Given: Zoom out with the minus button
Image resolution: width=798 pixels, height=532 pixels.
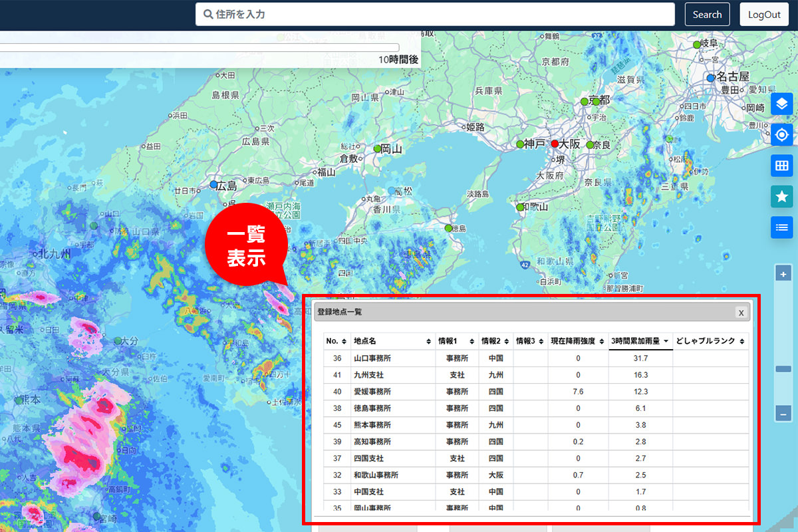Looking at the screenshot, I should tap(783, 414).
